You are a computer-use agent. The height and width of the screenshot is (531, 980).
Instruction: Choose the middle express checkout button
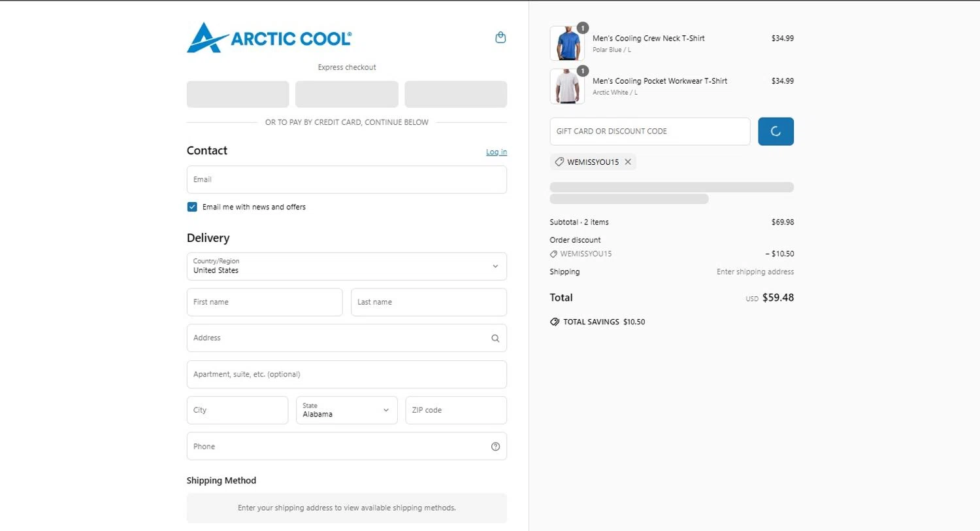tap(347, 94)
